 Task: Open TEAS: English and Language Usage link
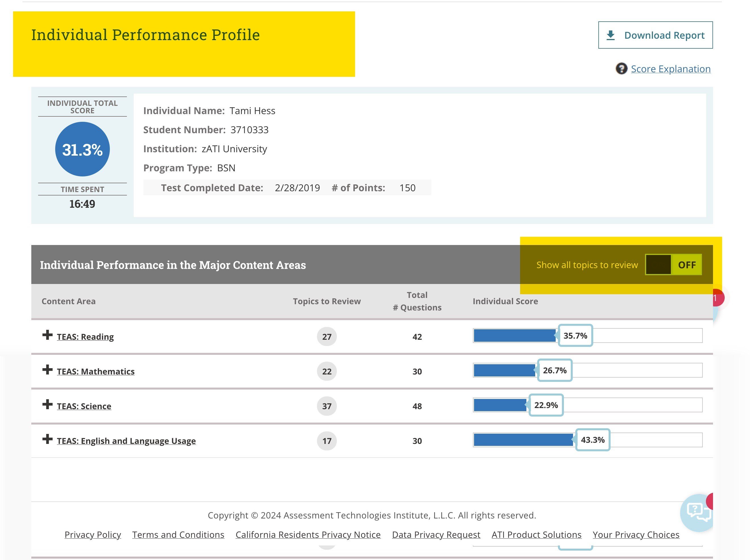tap(126, 441)
